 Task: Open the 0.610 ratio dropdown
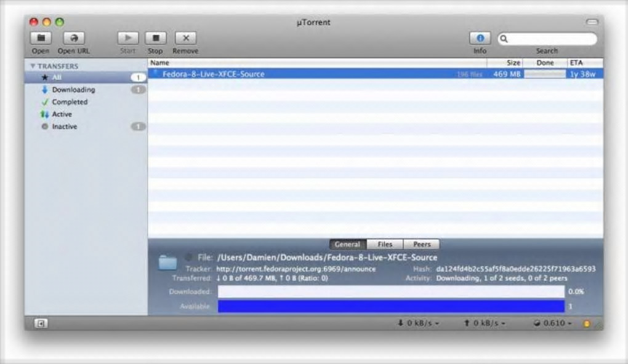[x=553, y=323]
